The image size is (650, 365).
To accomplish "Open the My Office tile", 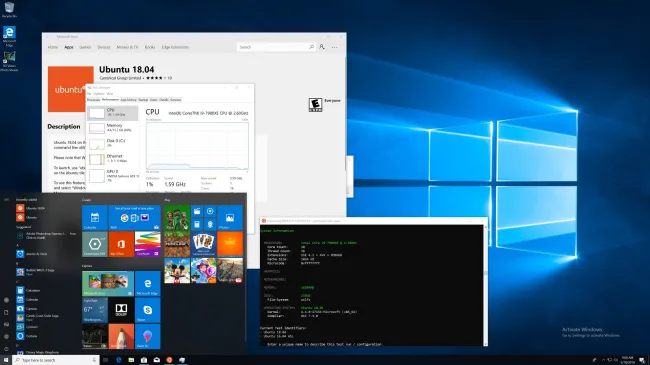I will coord(121,244).
